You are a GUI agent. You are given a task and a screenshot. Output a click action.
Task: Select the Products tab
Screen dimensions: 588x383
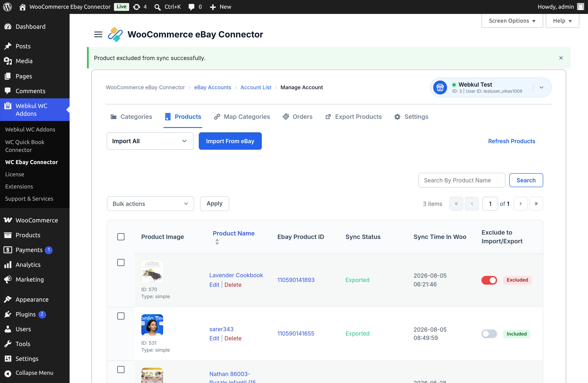[x=183, y=117]
